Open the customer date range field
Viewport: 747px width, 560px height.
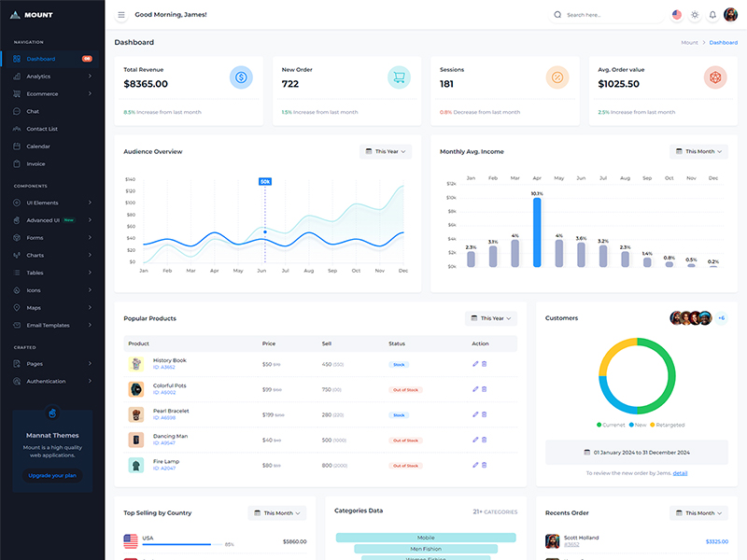(637, 453)
